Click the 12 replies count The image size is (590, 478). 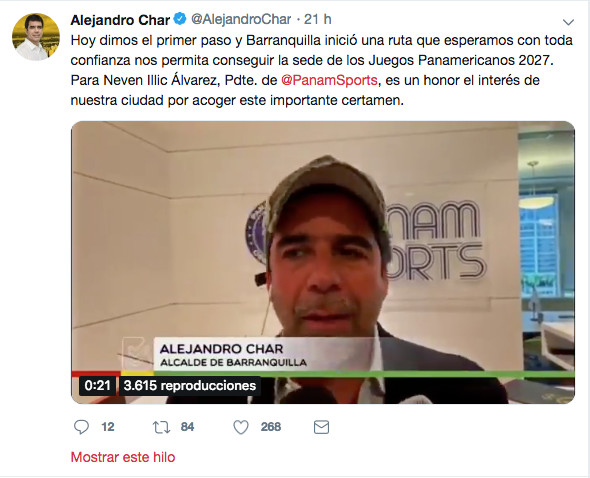coord(108,427)
